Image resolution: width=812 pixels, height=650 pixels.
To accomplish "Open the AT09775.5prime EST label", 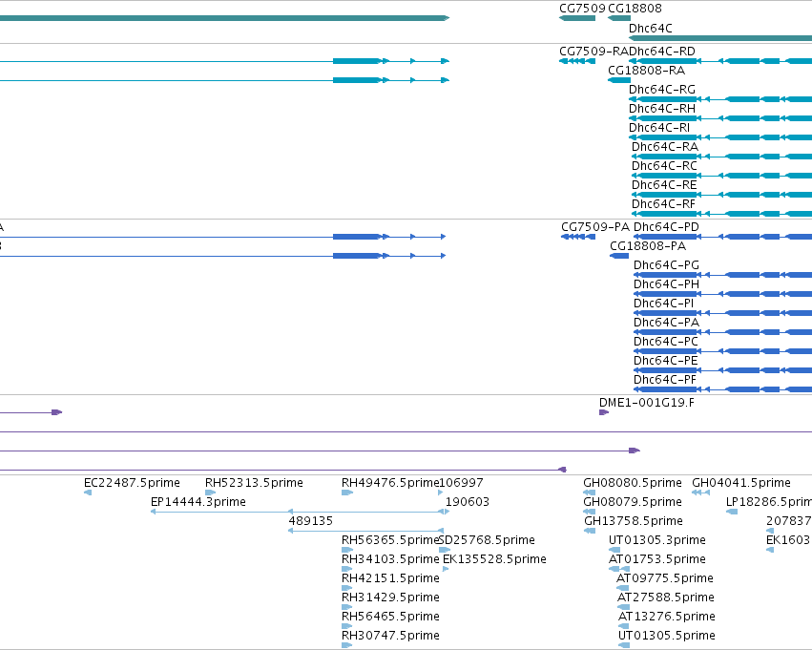I will [x=665, y=579].
